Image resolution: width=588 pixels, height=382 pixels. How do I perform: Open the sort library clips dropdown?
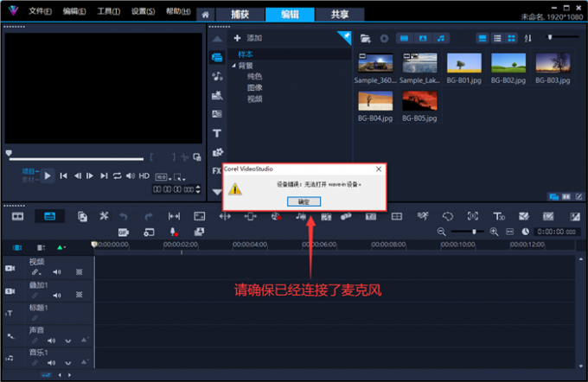(x=527, y=38)
